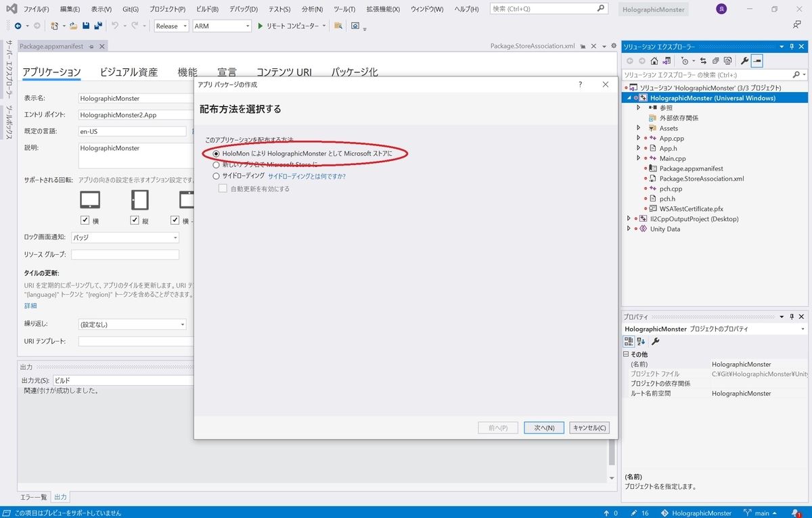
Task: Click the Redo arrow icon
Action: tap(134, 26)
